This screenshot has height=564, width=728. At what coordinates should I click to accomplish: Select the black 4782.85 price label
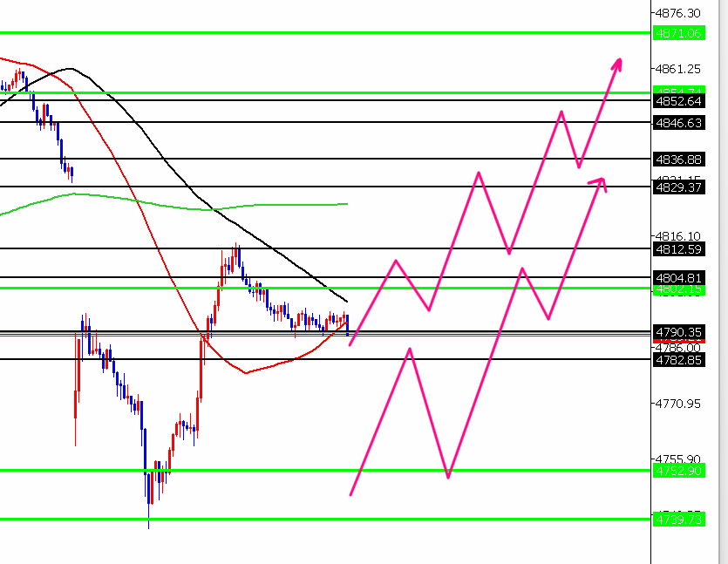click(678, 360)
